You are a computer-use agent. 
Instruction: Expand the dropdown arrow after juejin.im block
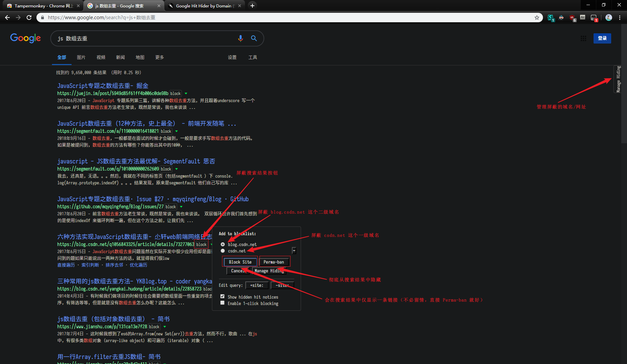(x=186, y=93)
